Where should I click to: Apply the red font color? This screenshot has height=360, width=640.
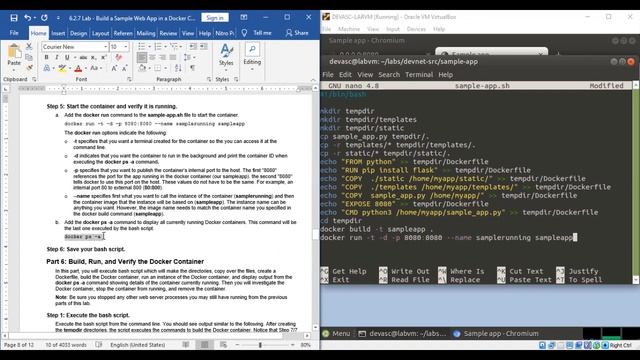tap(78, 68)
